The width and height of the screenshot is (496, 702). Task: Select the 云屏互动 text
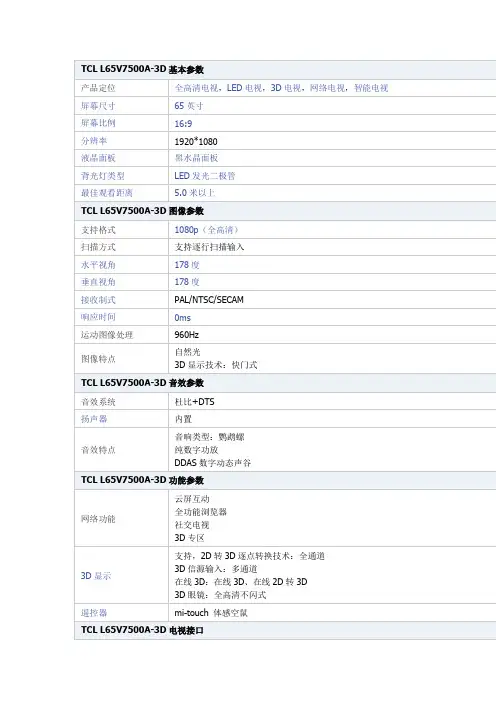pos(192,499)
